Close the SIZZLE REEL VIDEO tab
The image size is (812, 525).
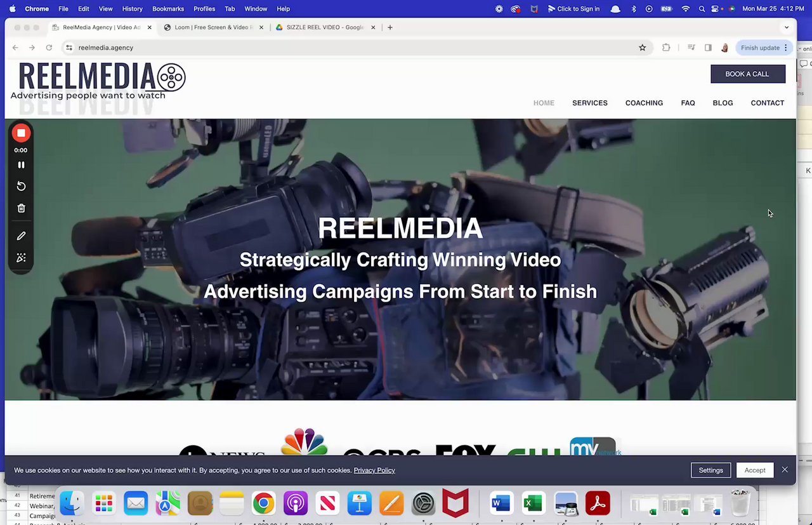click(373, 27)
